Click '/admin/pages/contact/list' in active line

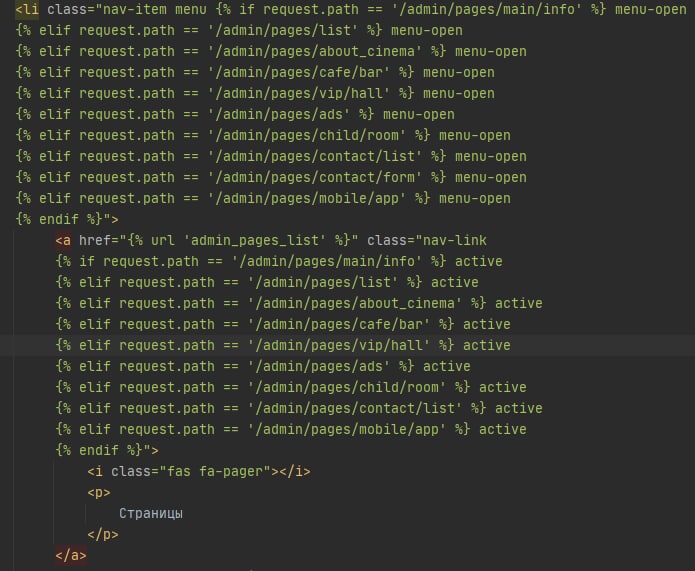355,408
